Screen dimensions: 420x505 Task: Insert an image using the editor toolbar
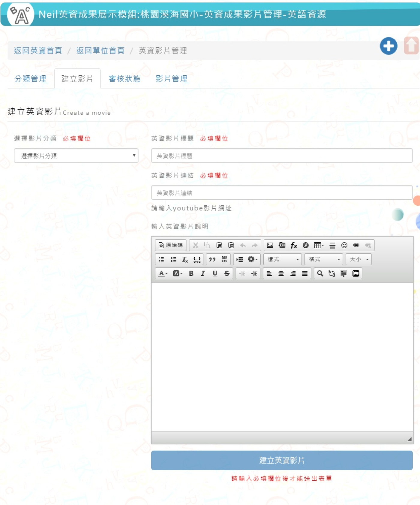270,245
